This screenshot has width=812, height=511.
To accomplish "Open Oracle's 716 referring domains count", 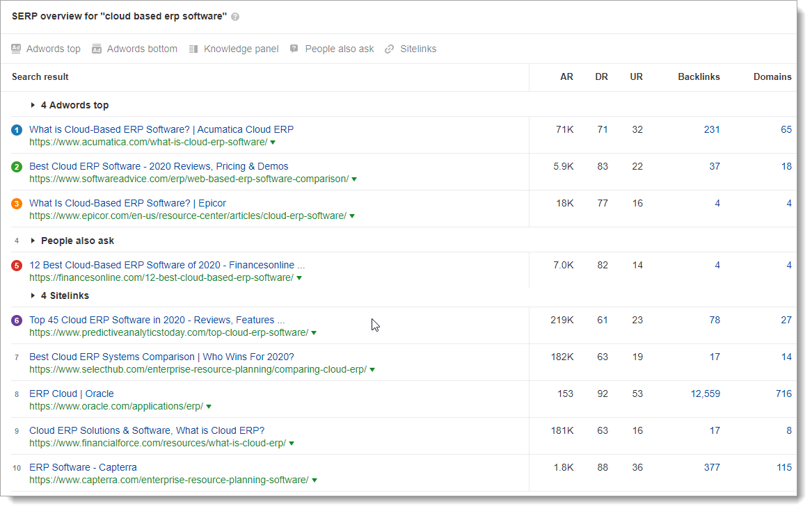I will point(783,394).
